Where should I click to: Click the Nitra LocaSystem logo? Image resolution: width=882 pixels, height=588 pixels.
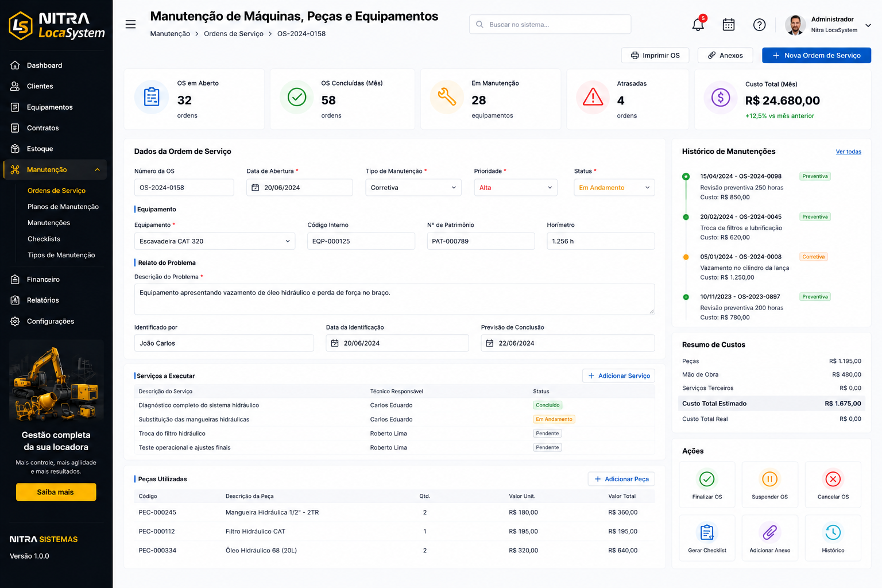tap(57, 25)
